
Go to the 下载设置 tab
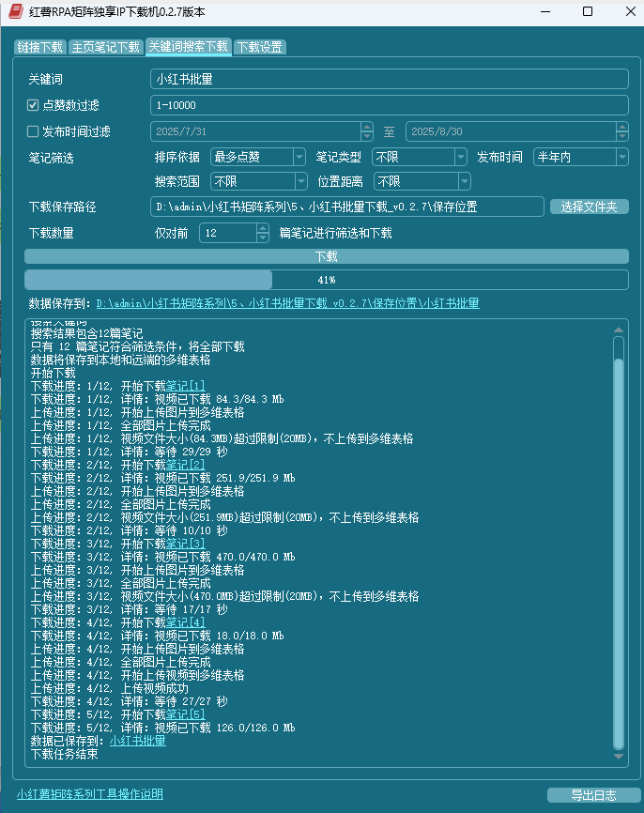pyautogui.click(x=260, y=47)
